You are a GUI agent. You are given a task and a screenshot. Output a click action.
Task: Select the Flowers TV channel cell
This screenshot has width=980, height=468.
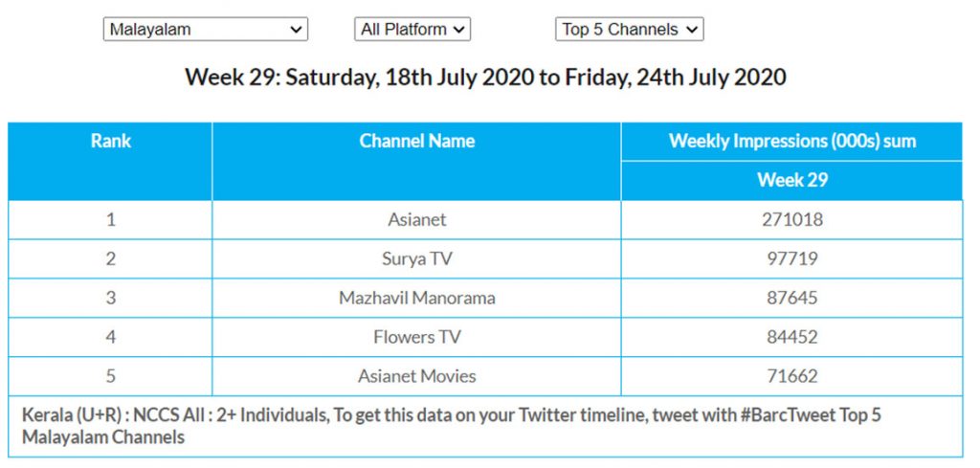416,337
